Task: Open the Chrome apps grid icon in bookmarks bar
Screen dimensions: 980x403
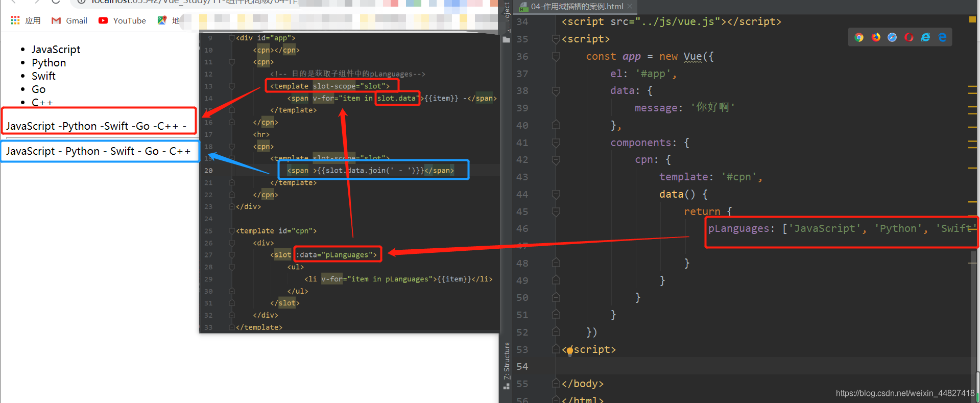Action: click(15, 20)
